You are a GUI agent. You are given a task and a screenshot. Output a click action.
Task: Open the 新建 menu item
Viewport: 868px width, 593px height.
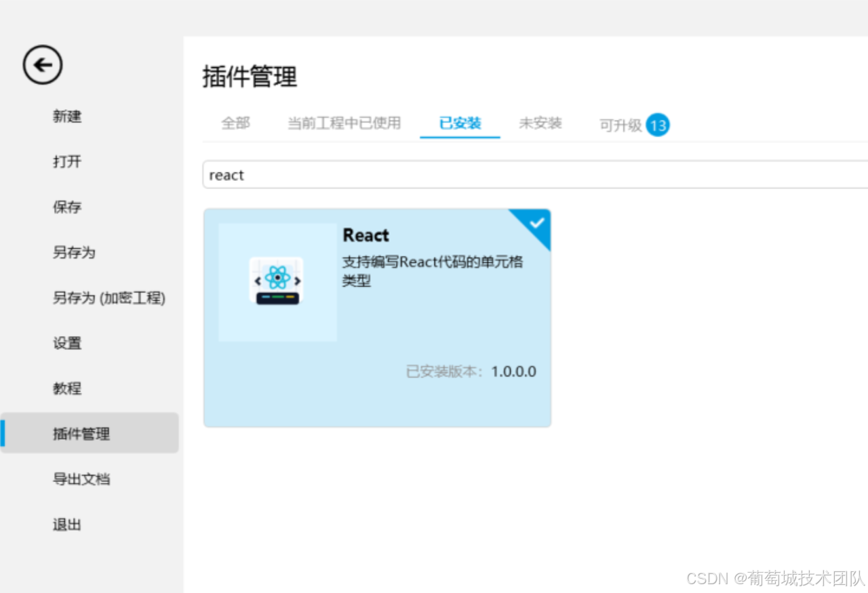point(67,117)
